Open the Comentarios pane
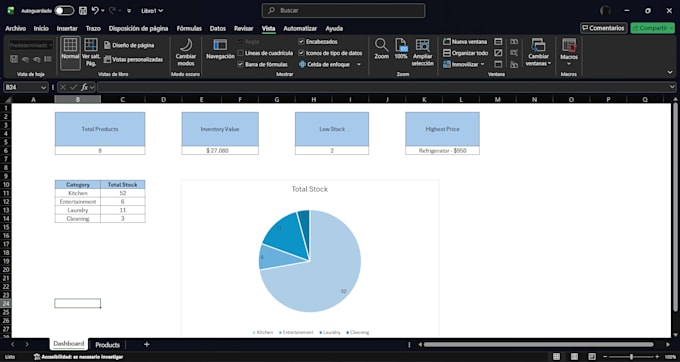680x362 pixels. 604,28
